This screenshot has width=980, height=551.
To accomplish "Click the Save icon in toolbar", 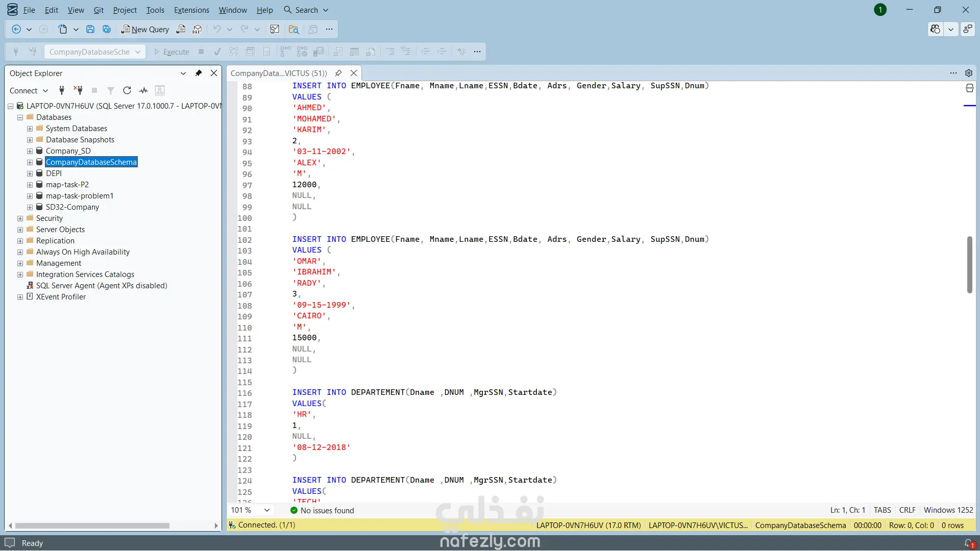I will (90, 30).
